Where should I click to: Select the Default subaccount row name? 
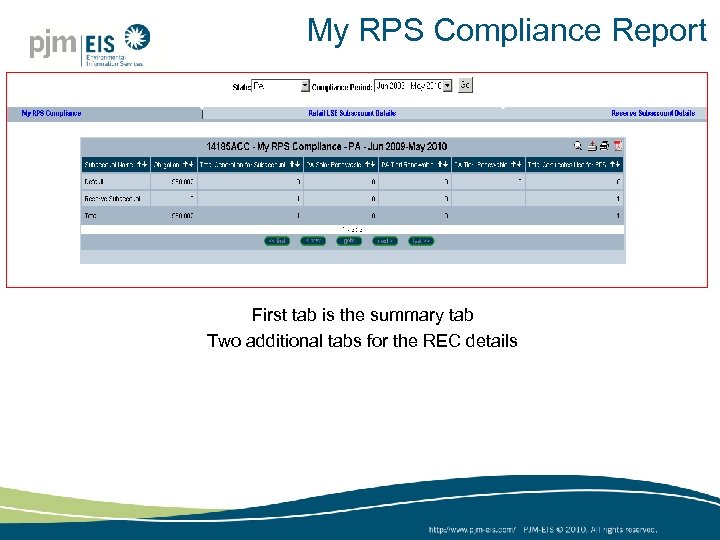coord(94,182)
